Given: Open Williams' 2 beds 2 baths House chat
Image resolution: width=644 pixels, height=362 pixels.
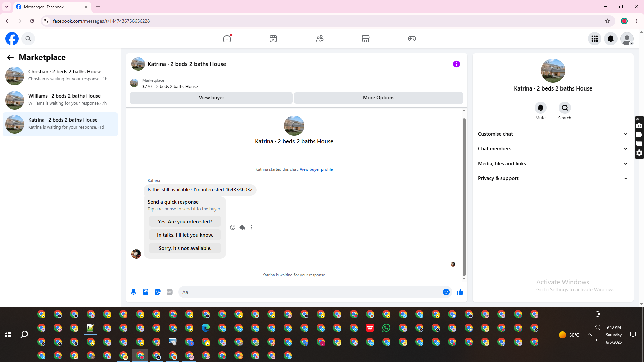Looking at the screenshot, I should [x=60, y=100].
